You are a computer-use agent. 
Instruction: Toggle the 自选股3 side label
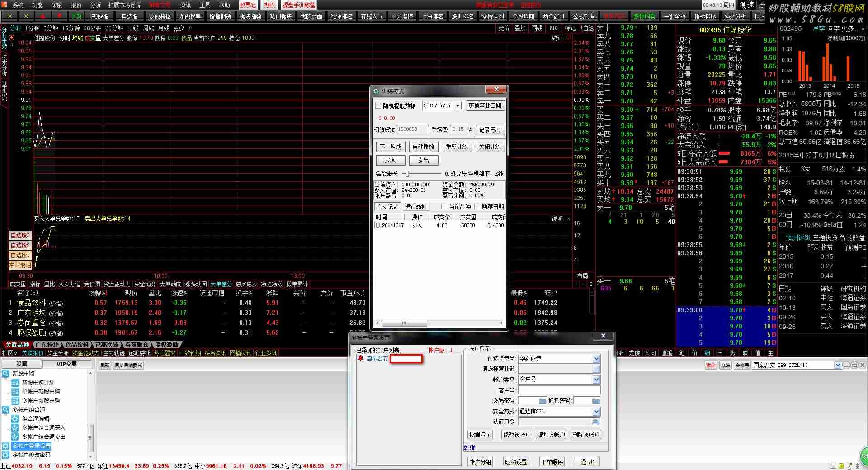point(20,235)
